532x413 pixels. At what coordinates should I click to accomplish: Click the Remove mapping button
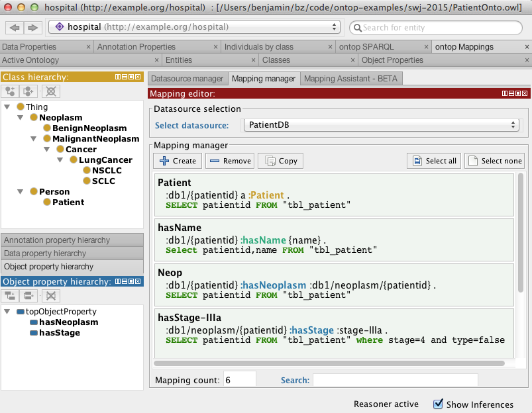[231, 161]
